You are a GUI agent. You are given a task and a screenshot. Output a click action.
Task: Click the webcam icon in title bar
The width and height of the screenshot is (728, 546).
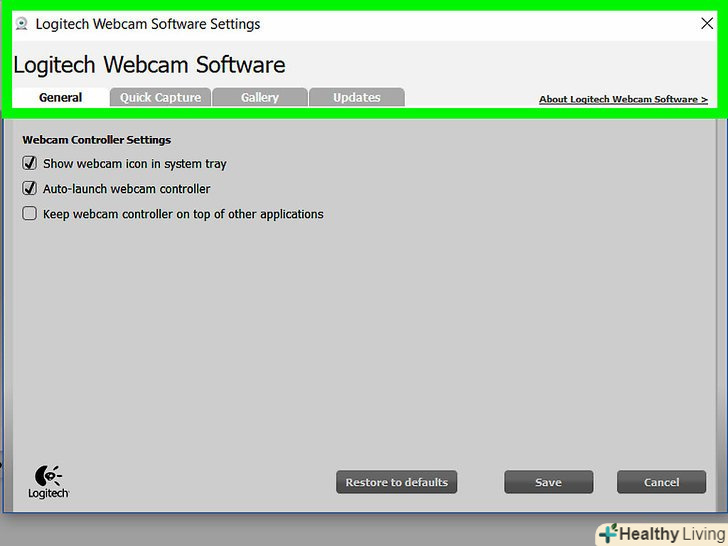pos(21,24)
